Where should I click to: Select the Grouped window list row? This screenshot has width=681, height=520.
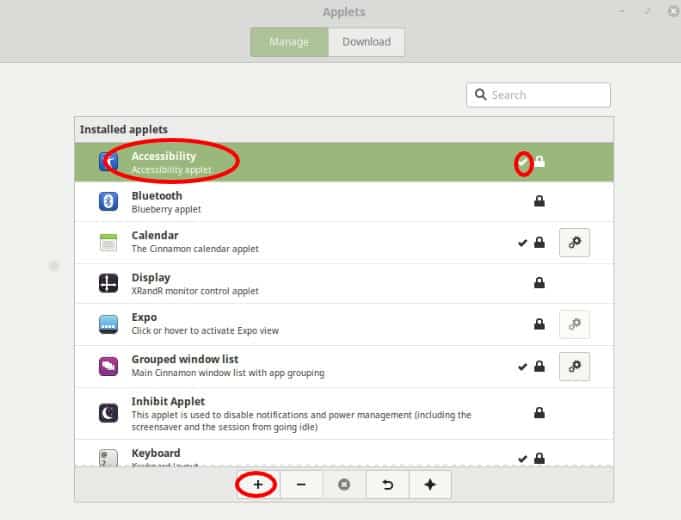coord(344,366)
